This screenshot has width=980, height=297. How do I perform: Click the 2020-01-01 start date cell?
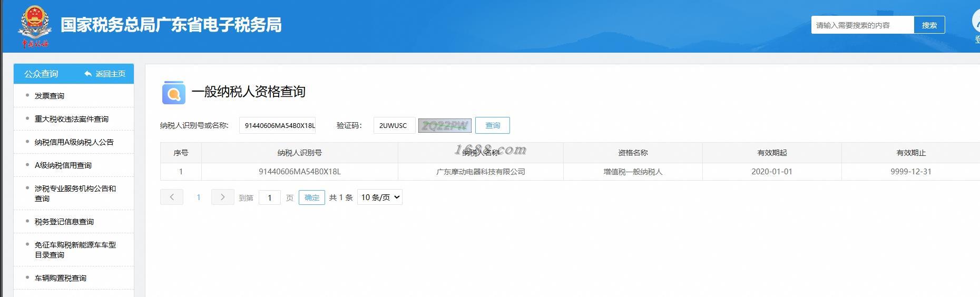[x=772, y=172]
